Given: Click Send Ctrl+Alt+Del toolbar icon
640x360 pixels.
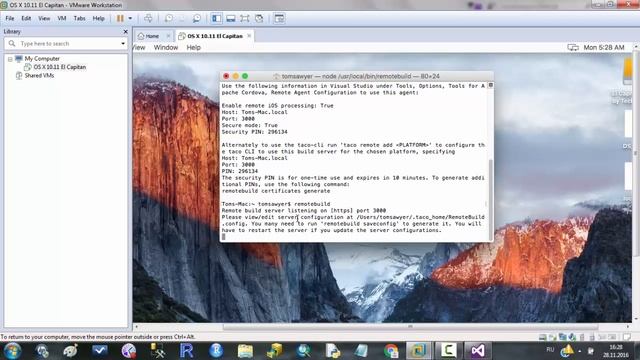Looking at the screenshot, I should point(148,18).
